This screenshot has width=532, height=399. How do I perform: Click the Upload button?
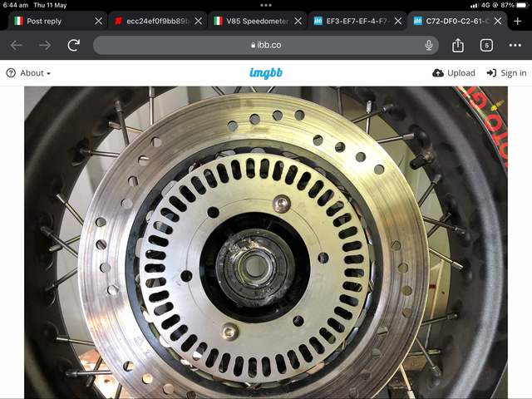point(454,73)
